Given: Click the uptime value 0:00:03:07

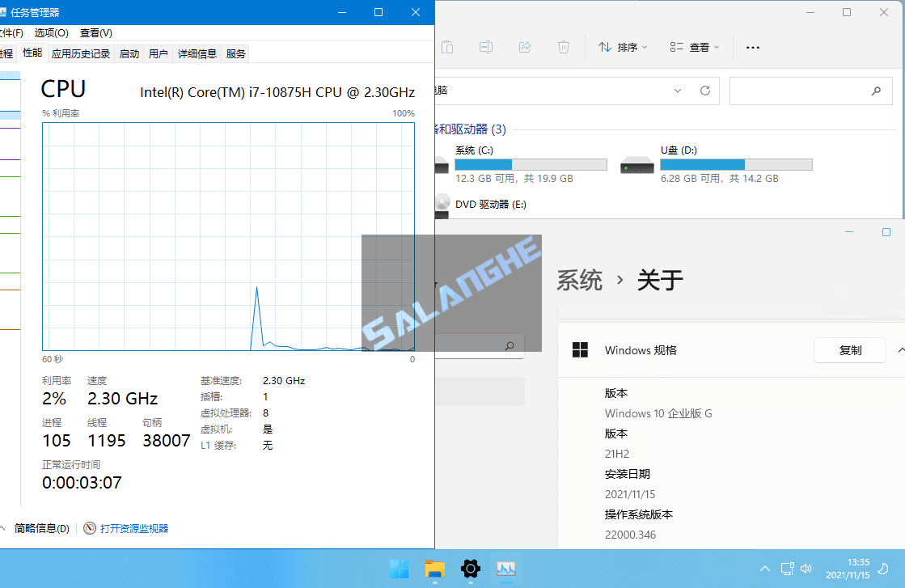Looking at the screenshot, I should click(82, 482).
